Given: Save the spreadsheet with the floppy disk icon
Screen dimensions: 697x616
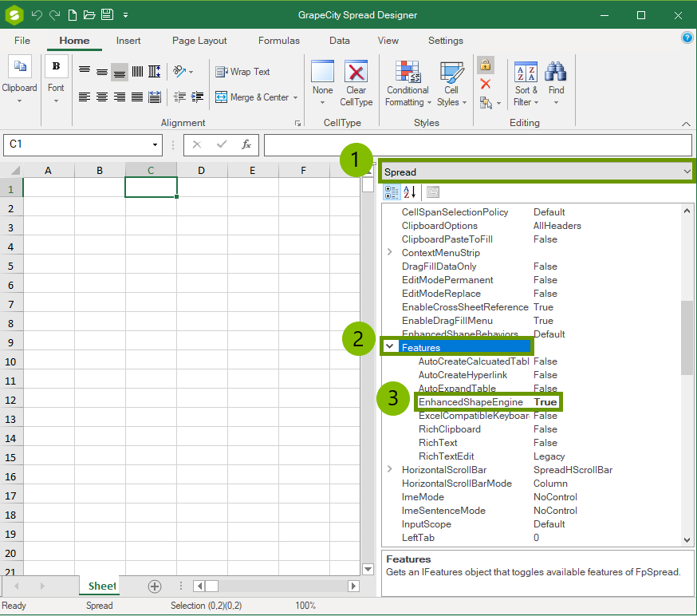Looking at the screenshot, I should pos(107,14).
